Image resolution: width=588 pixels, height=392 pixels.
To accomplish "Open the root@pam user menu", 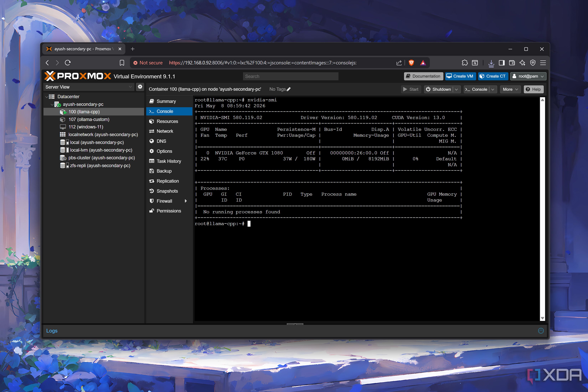I will (528, 76).
